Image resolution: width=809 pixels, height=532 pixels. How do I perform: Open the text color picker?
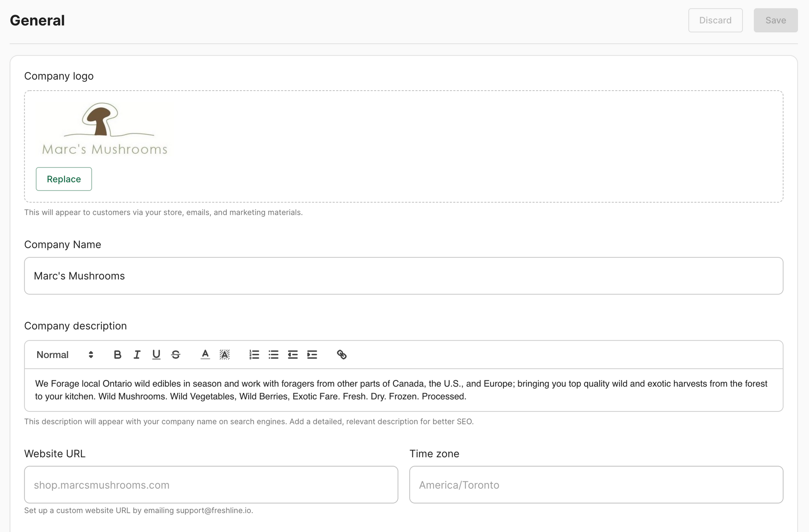[x=205, y=355]
